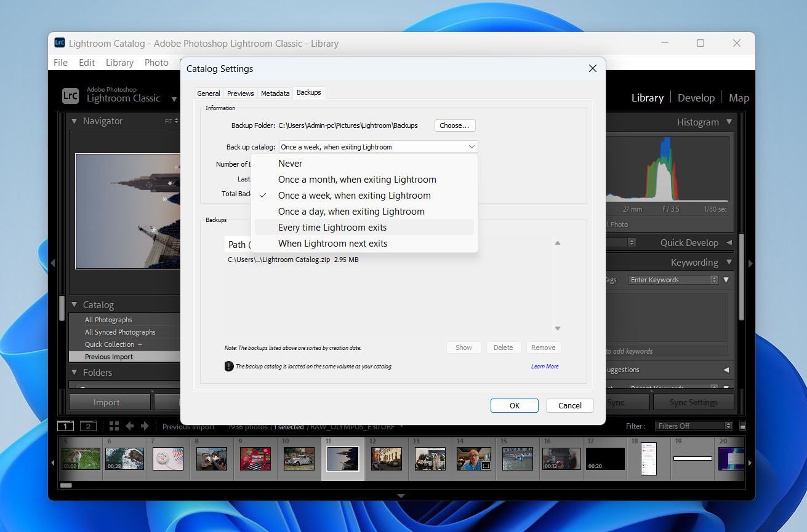Open the Backups tab
The height and width of the screenshot is (532, 807).
[x=309, y=92]
